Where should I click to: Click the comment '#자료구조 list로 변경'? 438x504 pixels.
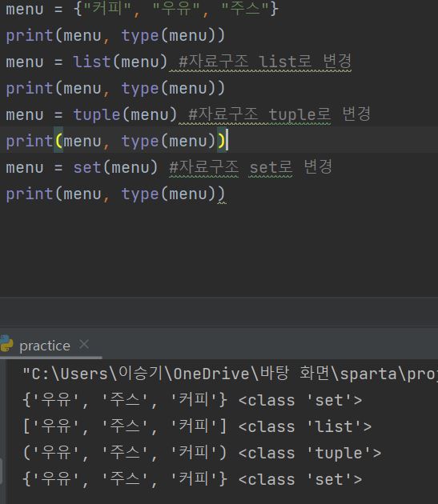pyautogui.click(x=265, y=61)
